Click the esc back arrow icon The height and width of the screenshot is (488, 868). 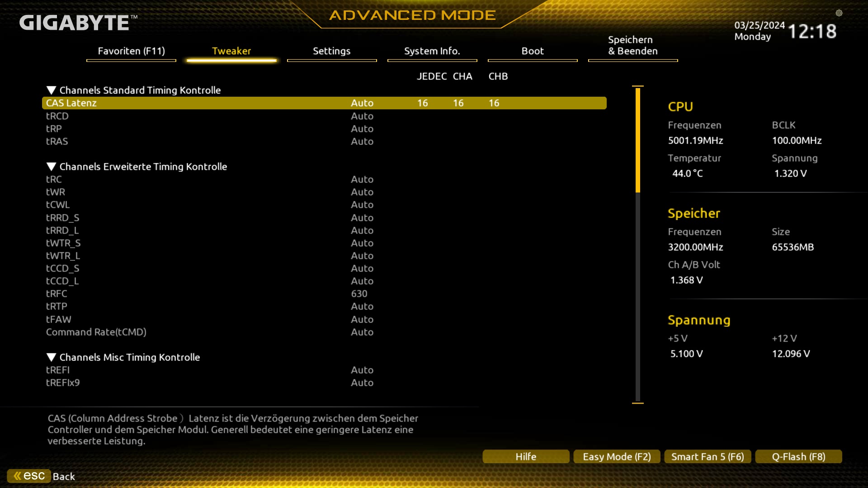[18, 476]
